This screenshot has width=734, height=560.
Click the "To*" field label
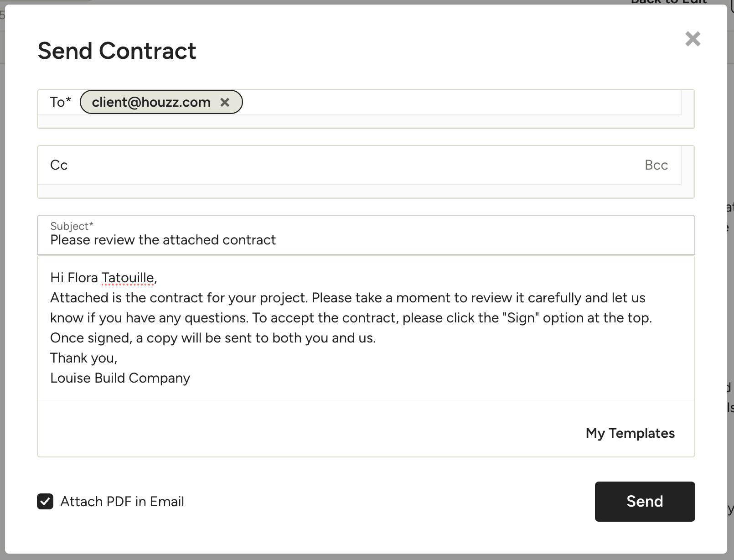pyautogui.click(x=61, y=102)
